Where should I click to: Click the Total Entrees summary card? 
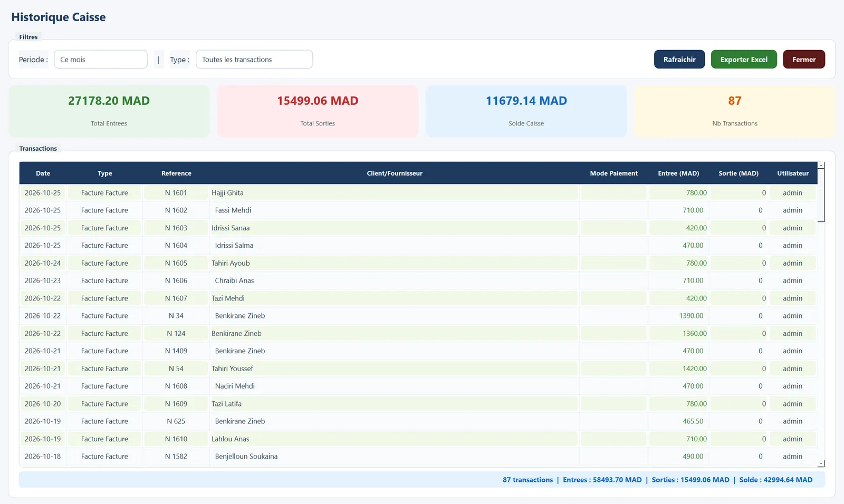pyautogui.click(x=109, y=111)
